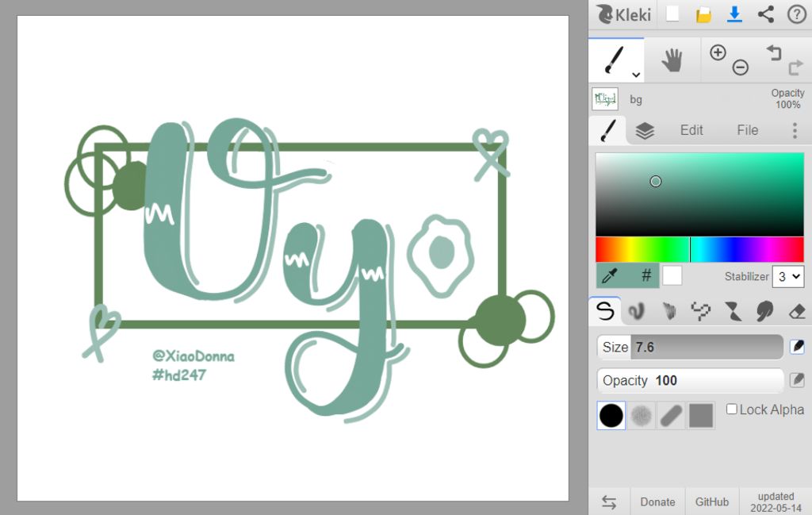Image resolution: width=812 pixels, height=515 pixels.
Task: Switch to the brush settings tab
Action: (x=608, y=130)
